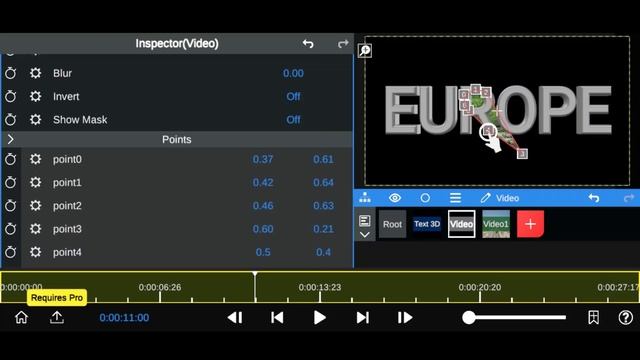Edit point4 X value 0.5
The image size is (640, 360).
click(263, 252)
